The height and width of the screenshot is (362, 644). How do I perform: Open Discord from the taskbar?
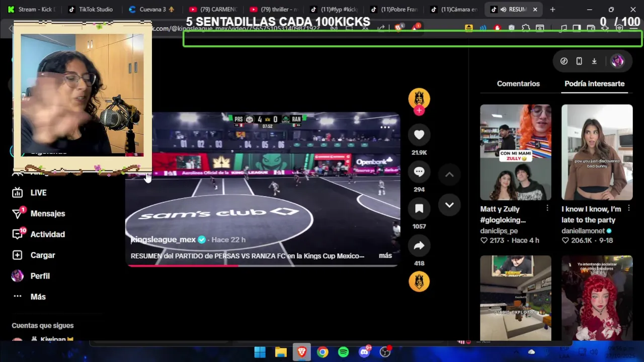(364, 352)
